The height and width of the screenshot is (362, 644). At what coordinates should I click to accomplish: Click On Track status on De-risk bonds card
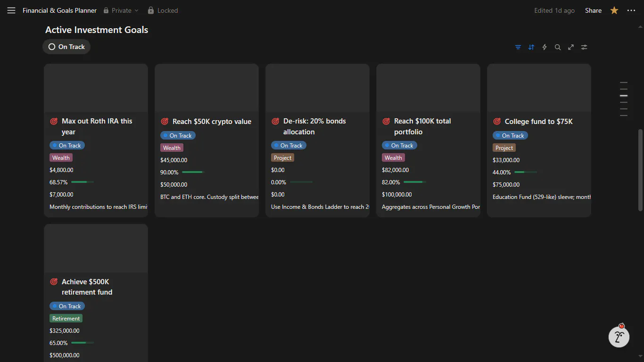tap(289, 146)
